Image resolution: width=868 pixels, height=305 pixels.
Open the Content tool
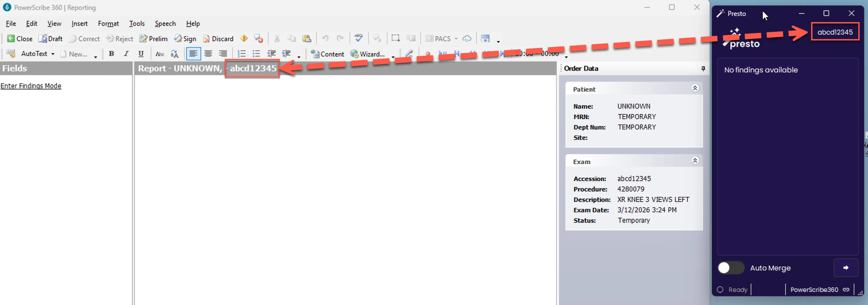click(327, 54)
